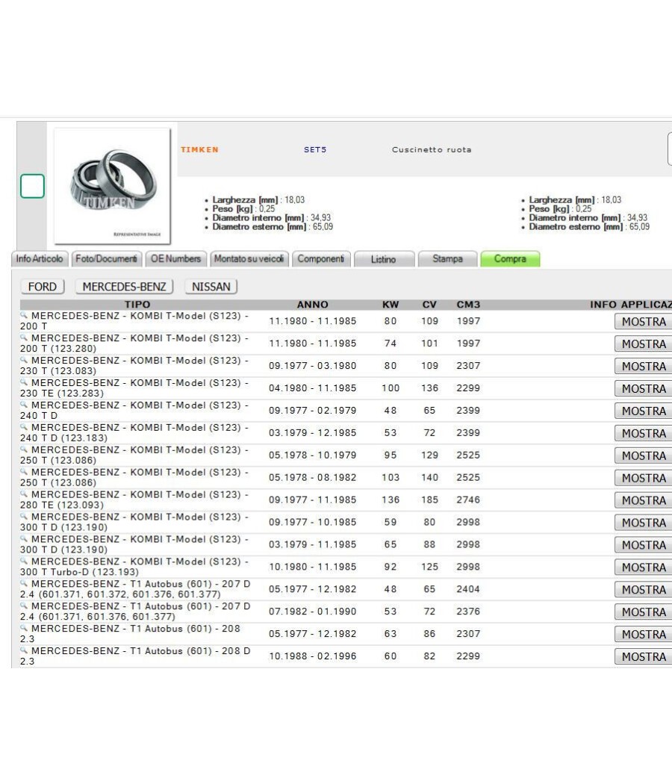Click the SET5 article number
The width and height of the screenshot is (672, 784).
click(x=315, y=149)
